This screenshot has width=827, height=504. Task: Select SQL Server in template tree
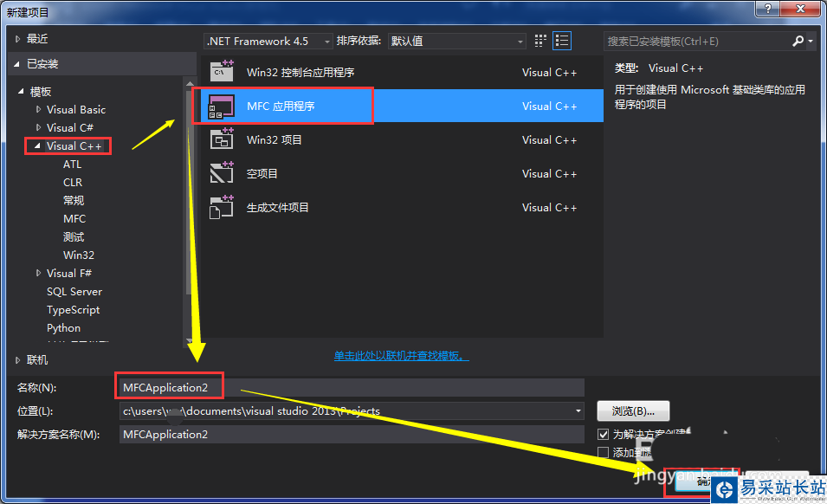(74, 292)
